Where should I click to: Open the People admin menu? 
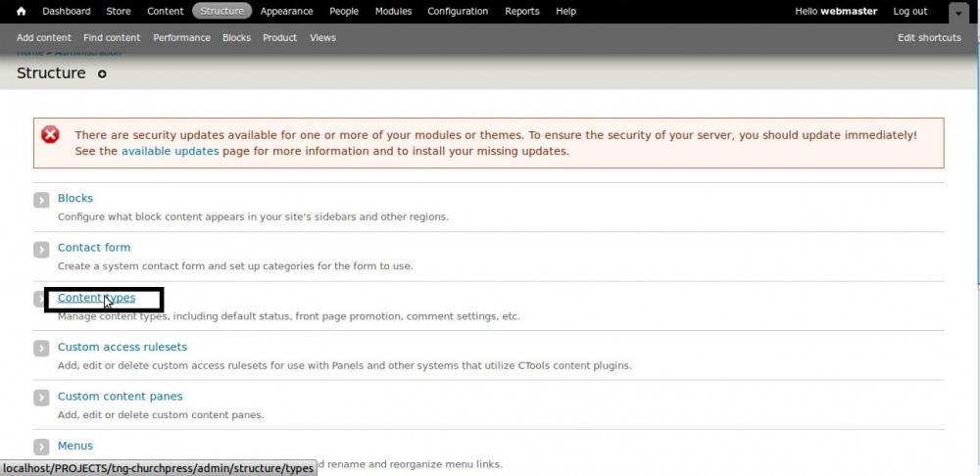point(344,12)
